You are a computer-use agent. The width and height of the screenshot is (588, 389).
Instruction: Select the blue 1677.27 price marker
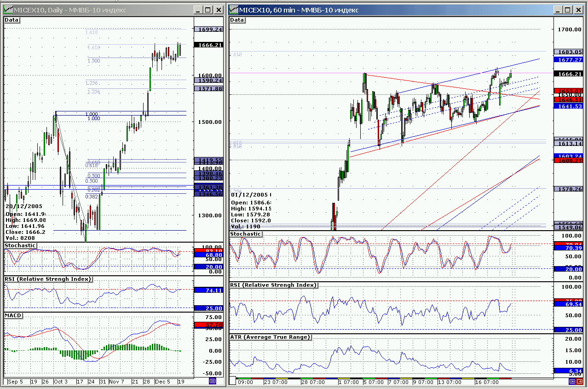tap(570, 59)
